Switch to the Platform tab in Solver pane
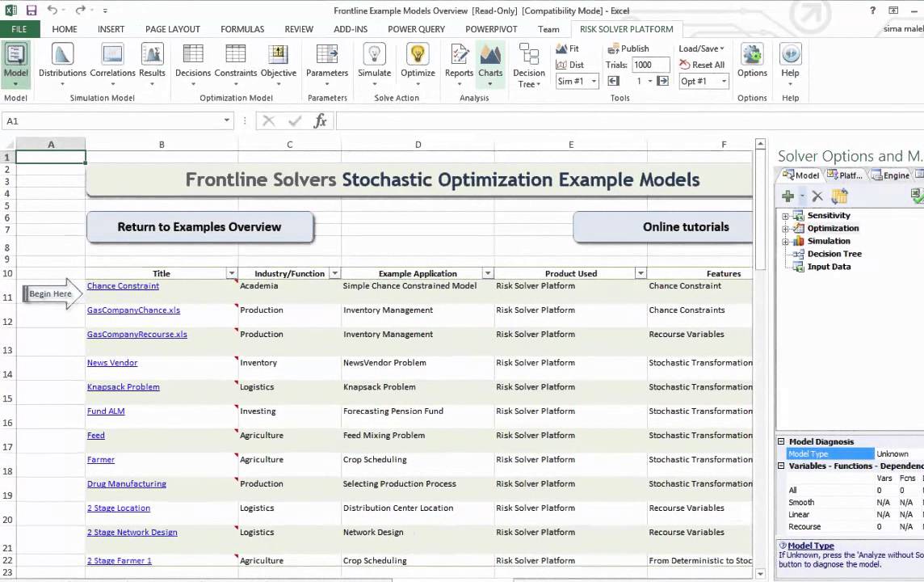The height and width of the screenshot is (582, 924). (x=845, y=175)
